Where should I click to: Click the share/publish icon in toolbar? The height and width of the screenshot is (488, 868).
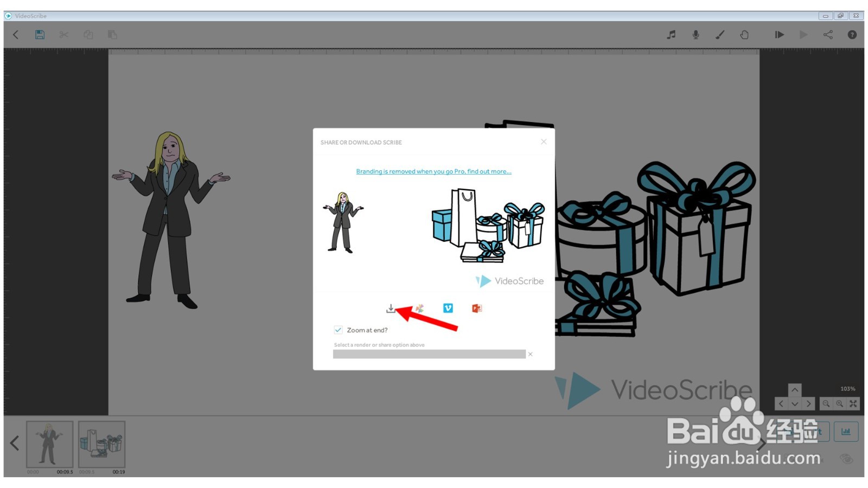pyautogui.click(x=828, y=35)
